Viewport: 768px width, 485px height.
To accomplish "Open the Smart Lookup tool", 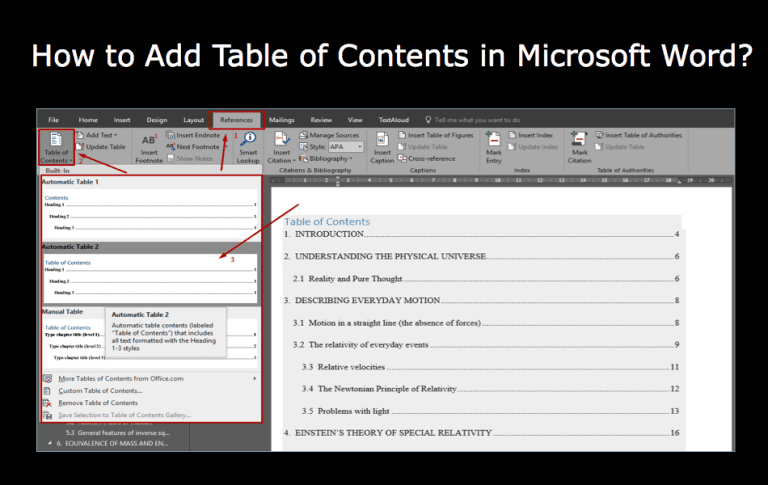I will 248,147.
